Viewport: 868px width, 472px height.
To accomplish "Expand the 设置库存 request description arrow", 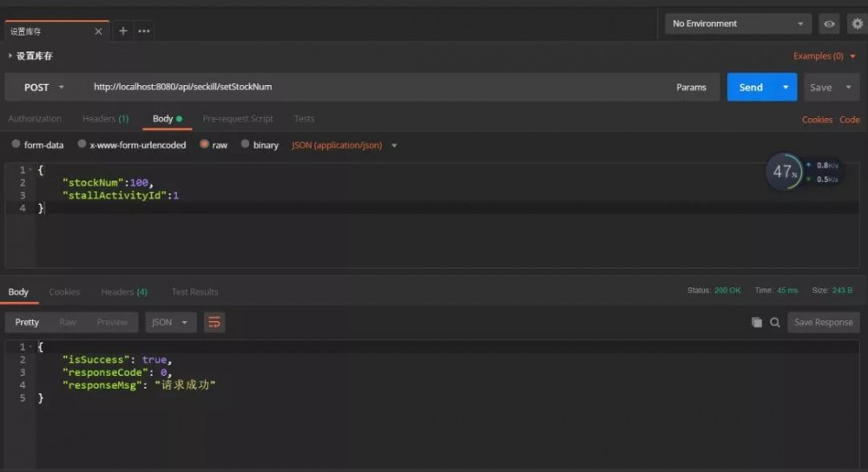I will click(10, 56).
